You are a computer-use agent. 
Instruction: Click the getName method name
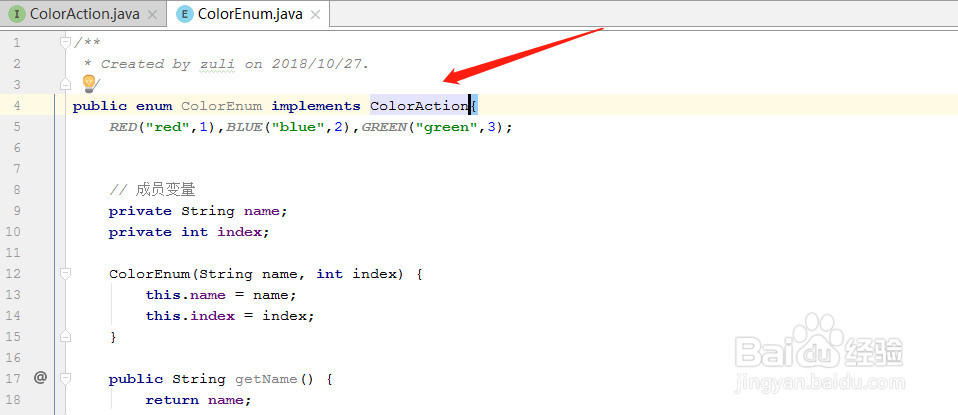coord(266,379)
